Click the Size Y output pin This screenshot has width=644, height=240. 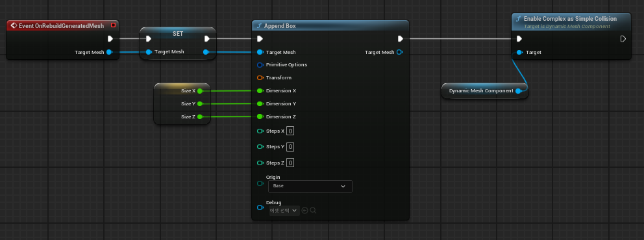point(199,103)
